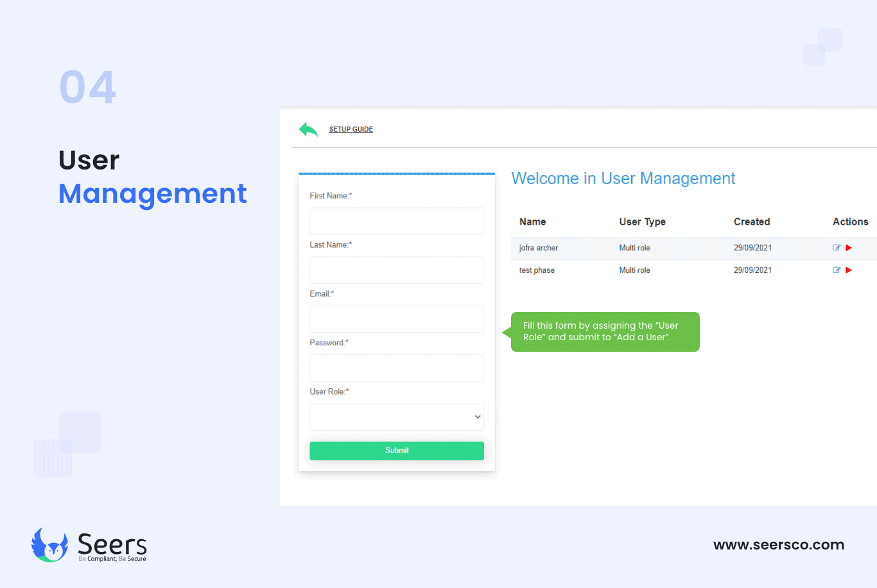Click the Actions column header
Viewport: 877px width, 588px height.
[850, 222]
